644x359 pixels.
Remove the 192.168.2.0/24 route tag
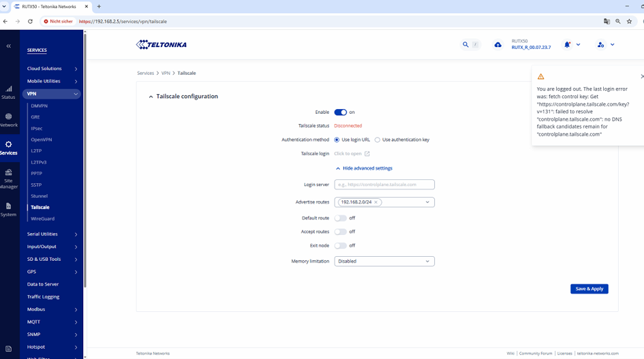[375, 202]
